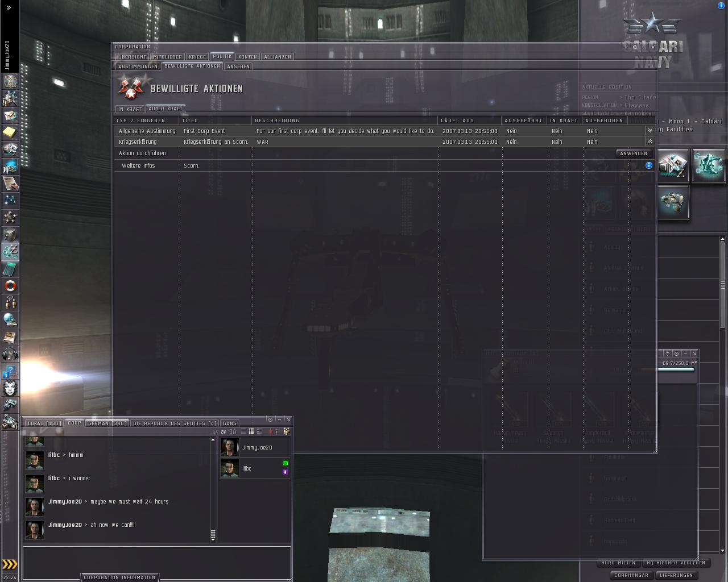Switch chat to the third list display mode

click(x=259, y=431)
